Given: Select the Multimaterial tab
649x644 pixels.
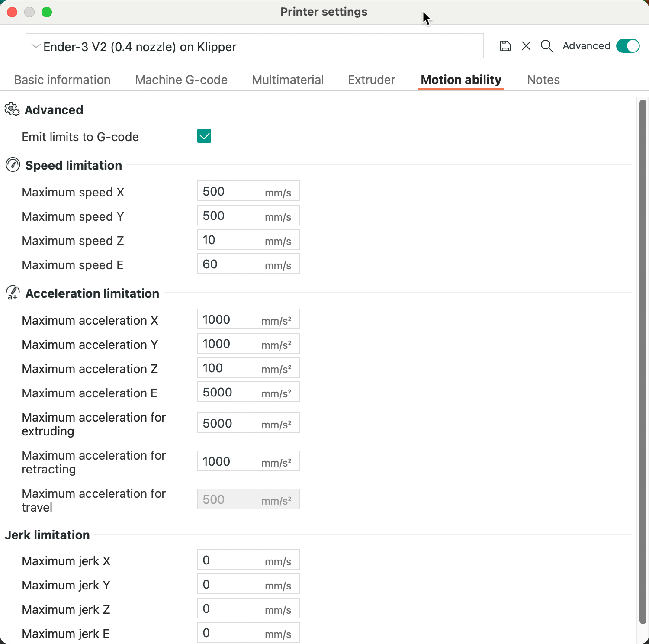Looking at the screenshot, I should point(287,80).
